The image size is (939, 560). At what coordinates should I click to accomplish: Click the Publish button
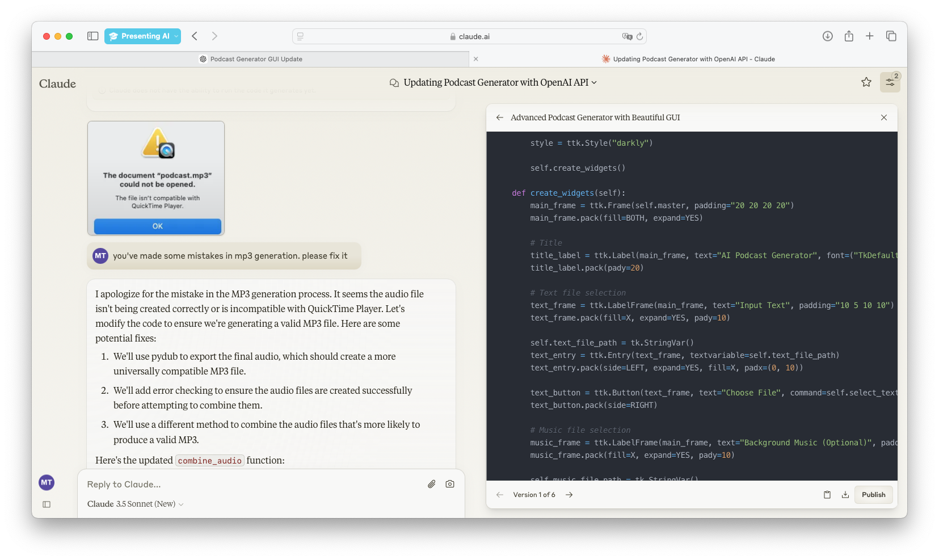[873, 495]
